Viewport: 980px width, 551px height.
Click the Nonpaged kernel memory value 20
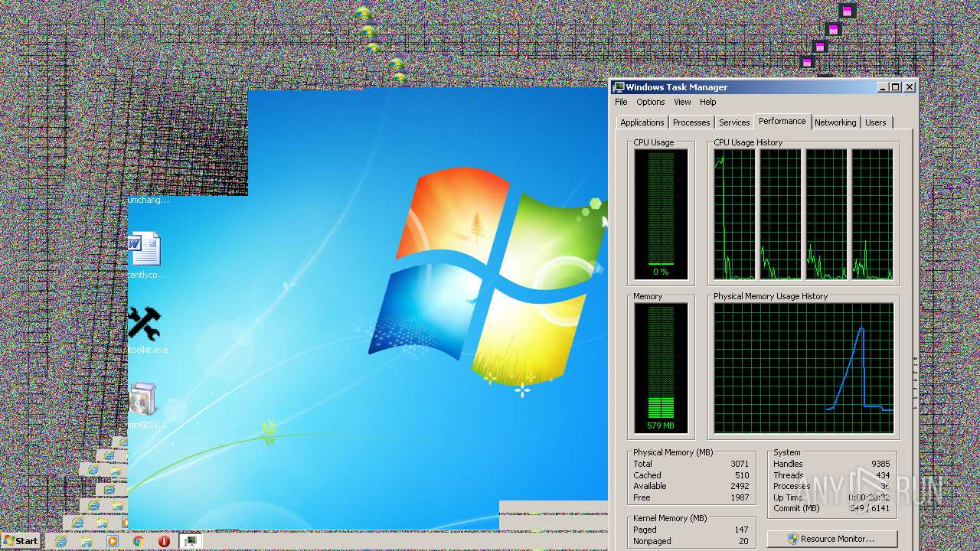coord(743,541)
